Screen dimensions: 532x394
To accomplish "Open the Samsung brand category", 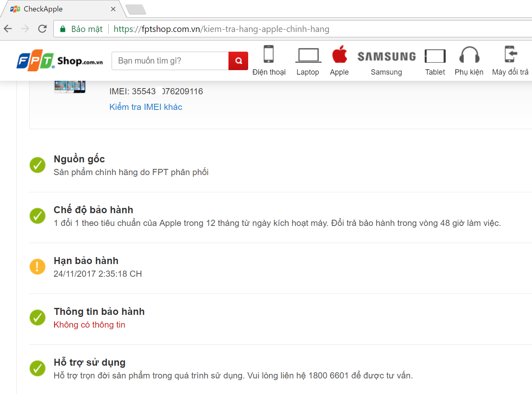I will pos(386,56).
